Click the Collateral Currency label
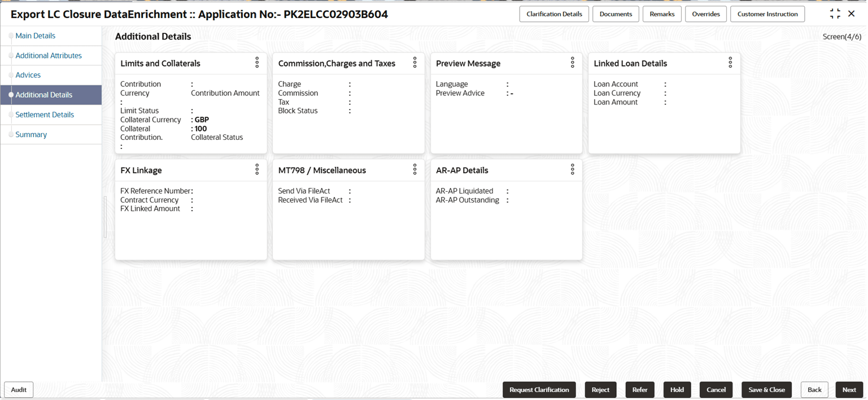The width and height of the screenshot is (868, 400). click(x=151, y=120)
